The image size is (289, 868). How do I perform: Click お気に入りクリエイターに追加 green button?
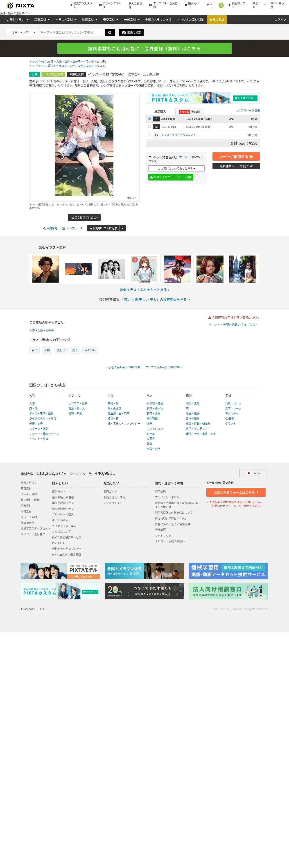click(x=171, y=177)
